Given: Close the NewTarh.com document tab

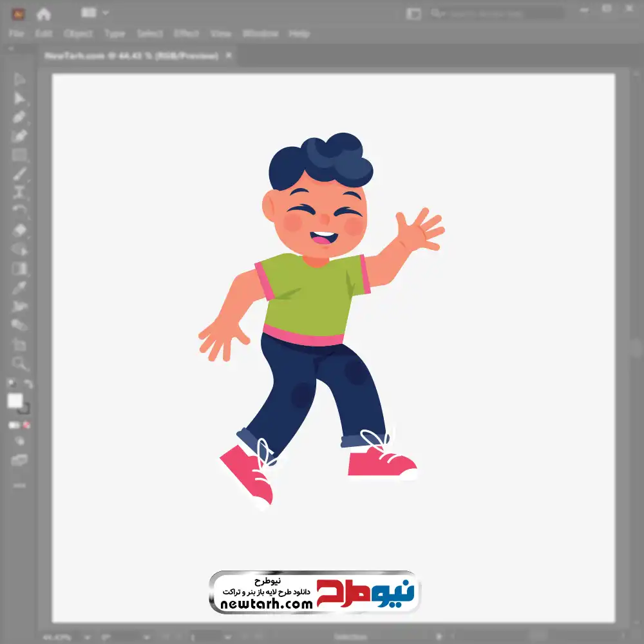Looking at the screenshot, I should point(228,56).
